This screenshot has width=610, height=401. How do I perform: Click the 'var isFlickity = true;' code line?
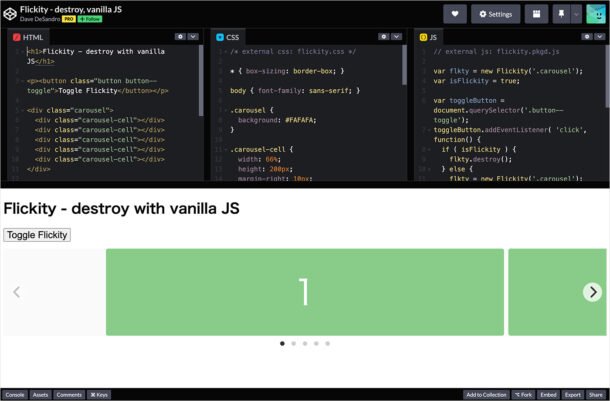476,81
